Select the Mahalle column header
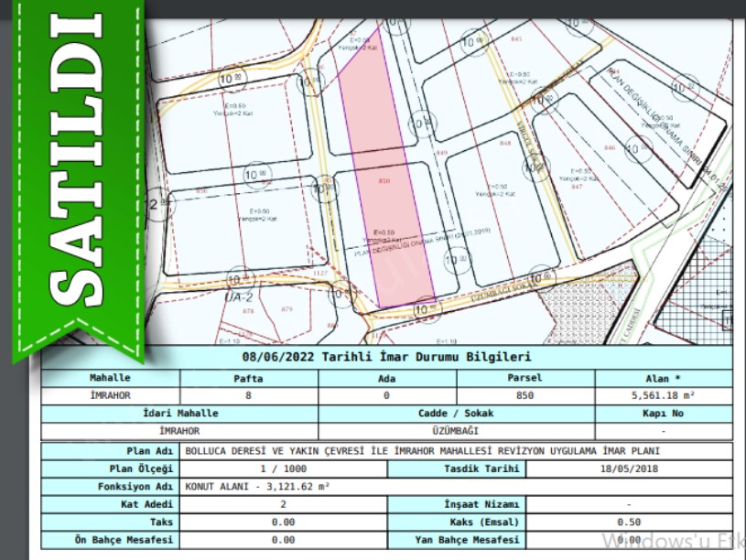Screen dimensions: 746x560 click(111, 377)
